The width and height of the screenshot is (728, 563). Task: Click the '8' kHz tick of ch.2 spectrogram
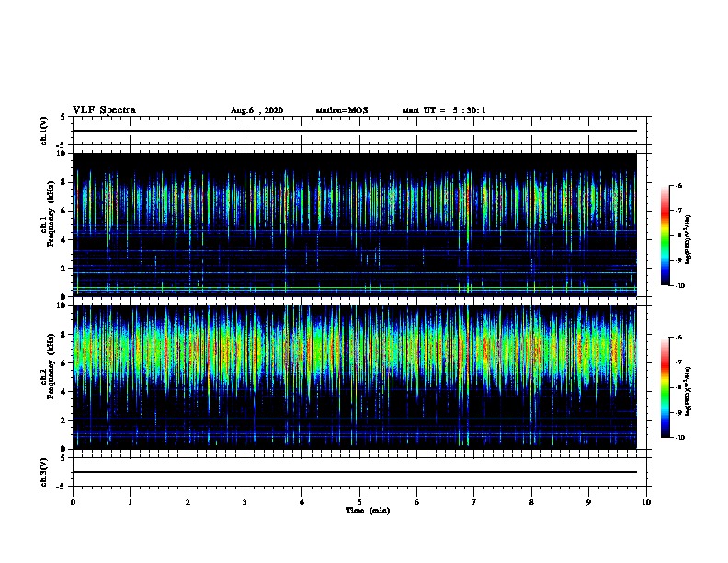tap(63, 335)
